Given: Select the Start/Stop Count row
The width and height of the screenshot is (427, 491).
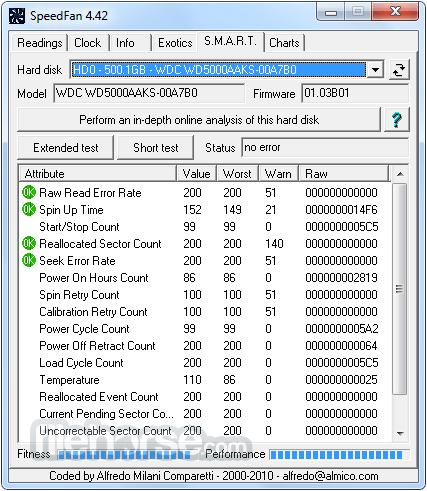Looking at the screenshot, I should click(x=205, y=227).
